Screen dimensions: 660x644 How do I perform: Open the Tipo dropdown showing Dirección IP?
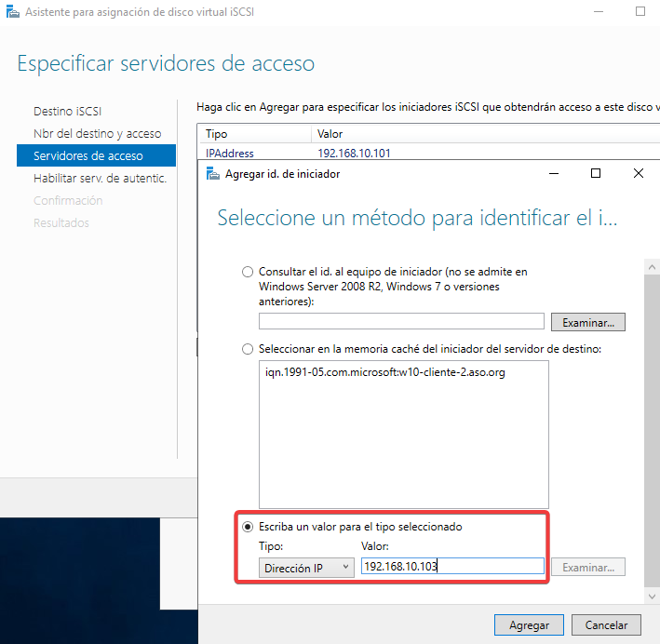306,568
